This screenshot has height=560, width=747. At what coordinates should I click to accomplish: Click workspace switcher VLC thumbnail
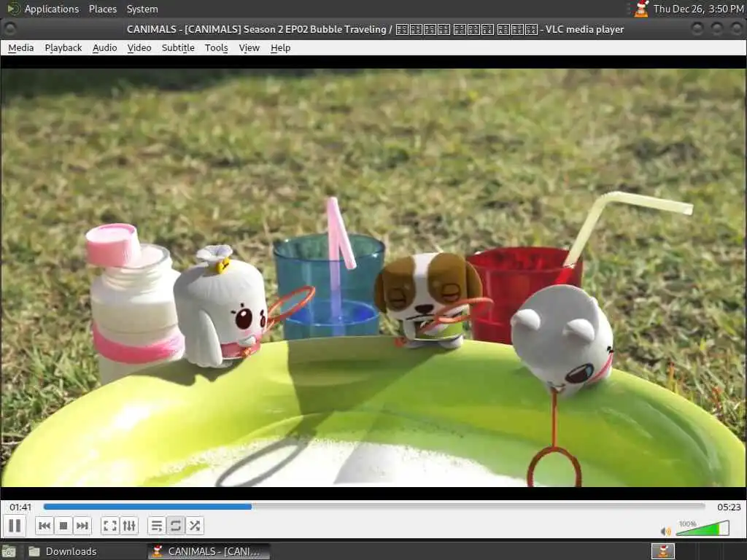pyautogui.click(x=663, y=551)
